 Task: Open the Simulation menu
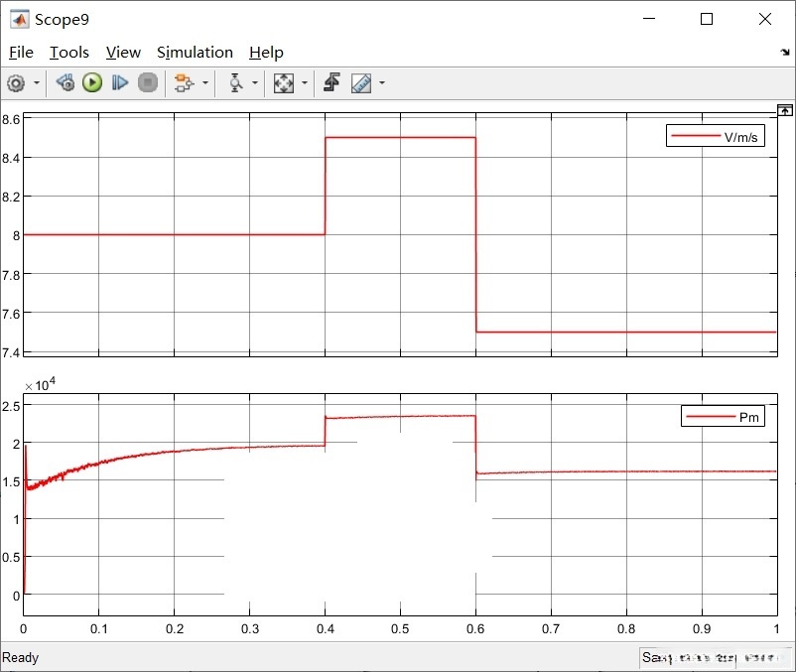(195, 53)
